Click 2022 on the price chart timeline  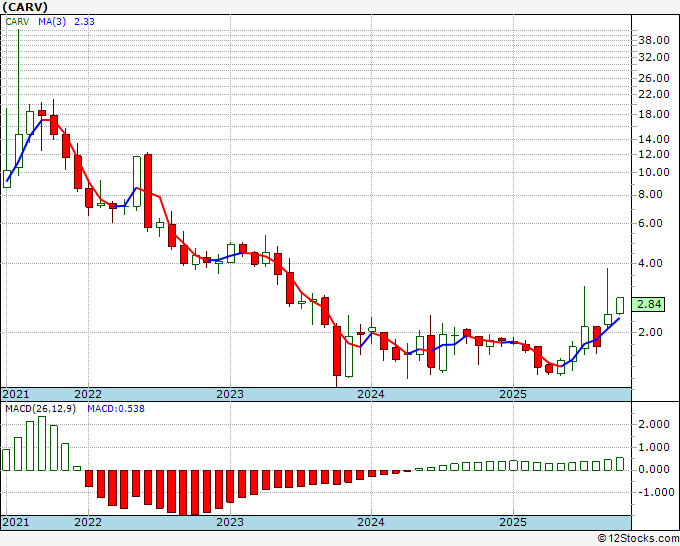click(88, 394)
